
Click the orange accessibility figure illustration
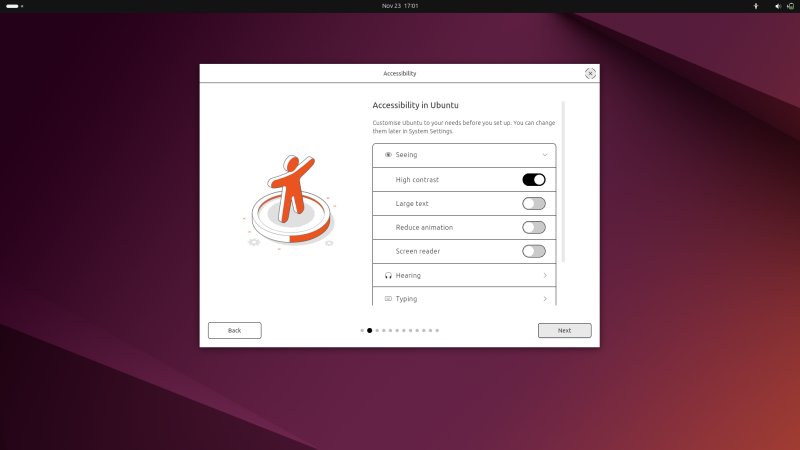291,201
